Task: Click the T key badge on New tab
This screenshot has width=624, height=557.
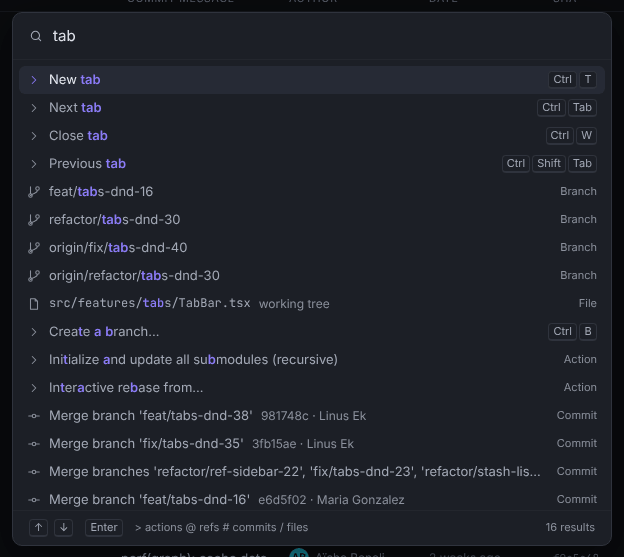Action: pos(588,80)
